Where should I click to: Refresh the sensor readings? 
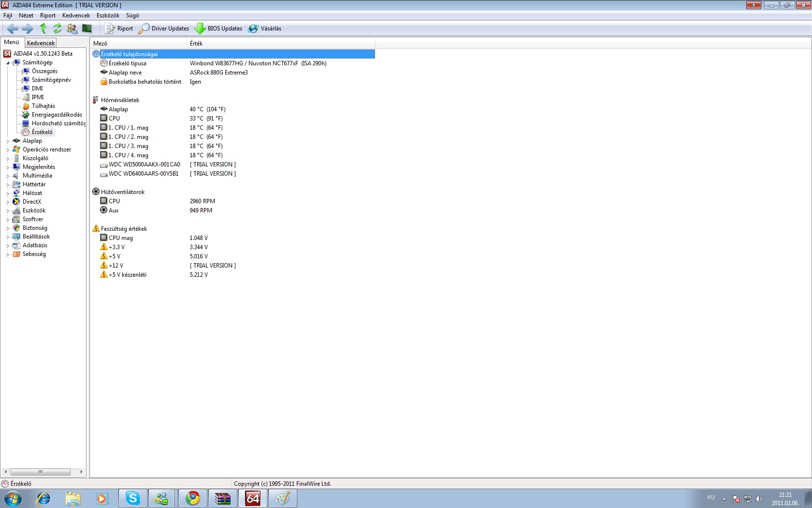57,29
